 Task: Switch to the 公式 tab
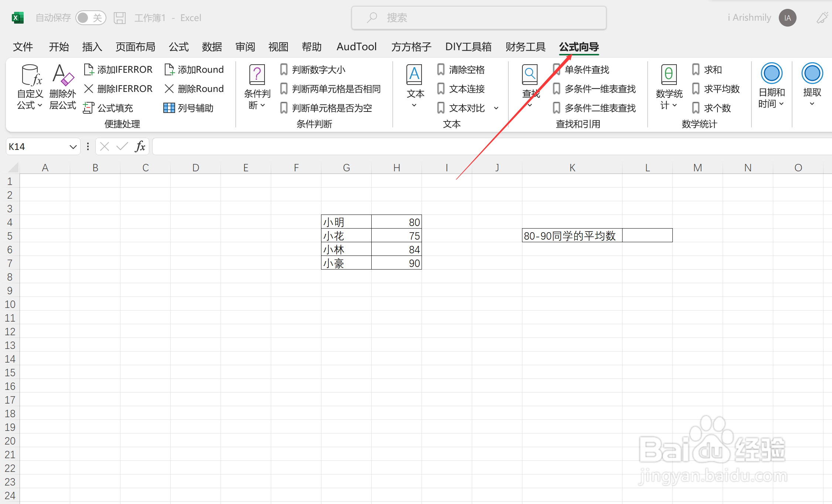(x=179, y=47)
